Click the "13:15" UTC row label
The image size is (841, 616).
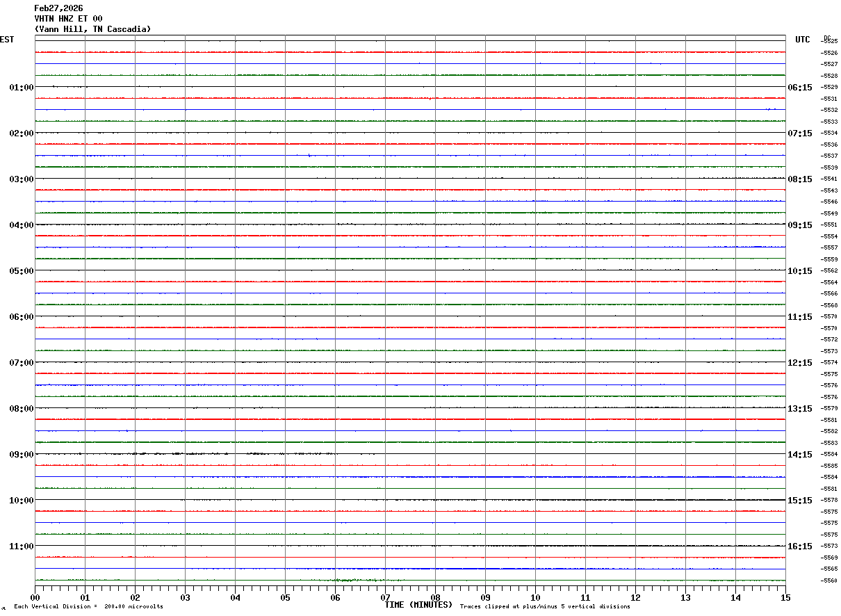pos(800,409)
